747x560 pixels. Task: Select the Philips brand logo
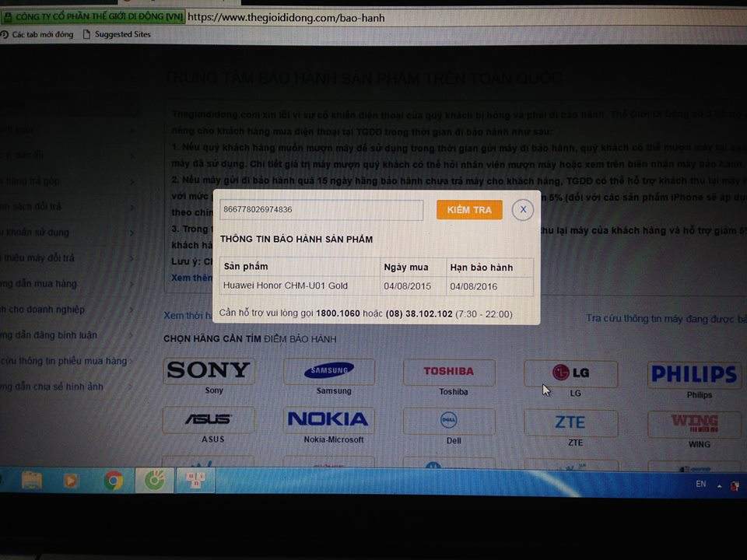(x=694, y=375)
